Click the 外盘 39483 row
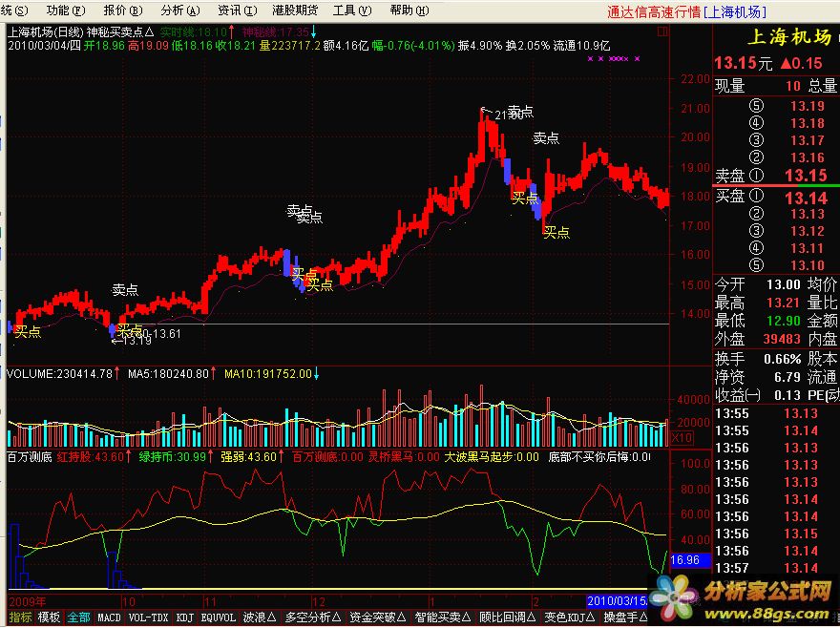840x628 pixels. tap(758, 339)
